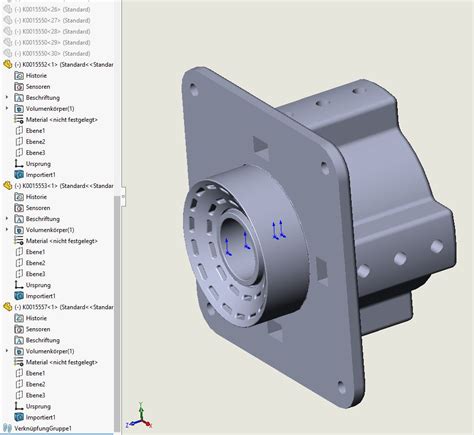Screen dimensions: 474x435
Task: Click Material icon under K0015553<1>
Action: [x=19, y=241]
